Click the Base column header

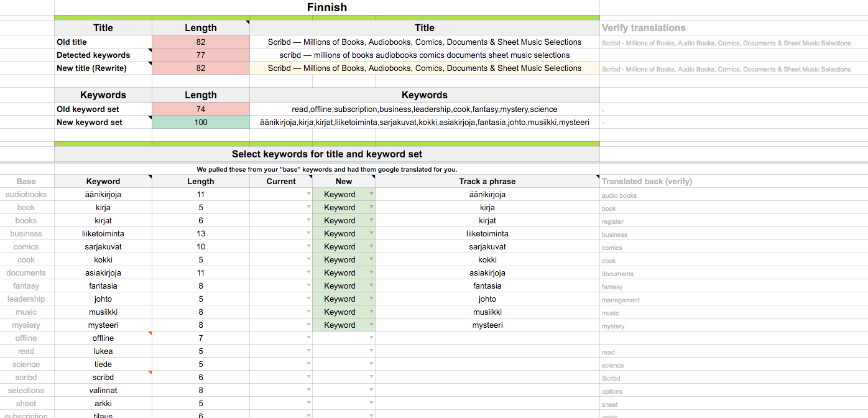coord(26,181)
